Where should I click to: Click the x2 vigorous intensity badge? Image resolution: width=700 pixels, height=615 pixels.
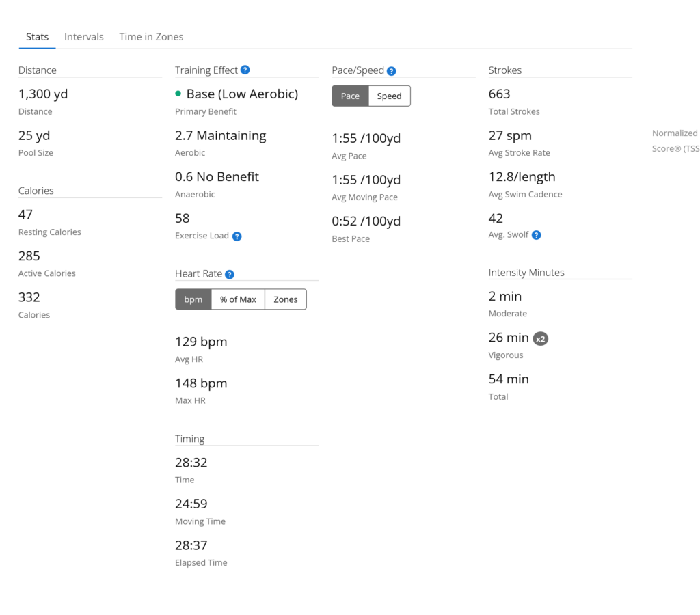(x=540, y=338)
